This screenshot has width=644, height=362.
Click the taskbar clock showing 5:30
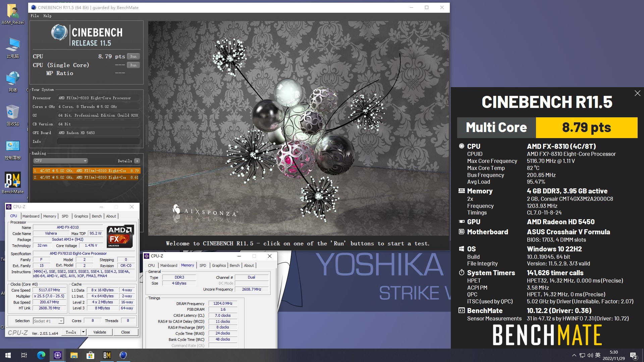pyautogui.click(x=614, y=355)
